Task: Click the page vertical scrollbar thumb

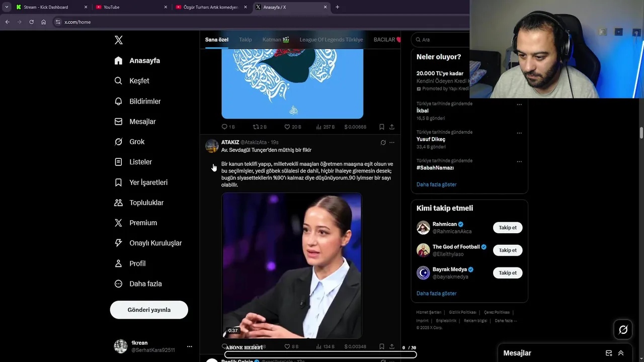Action: coord(641,133)
